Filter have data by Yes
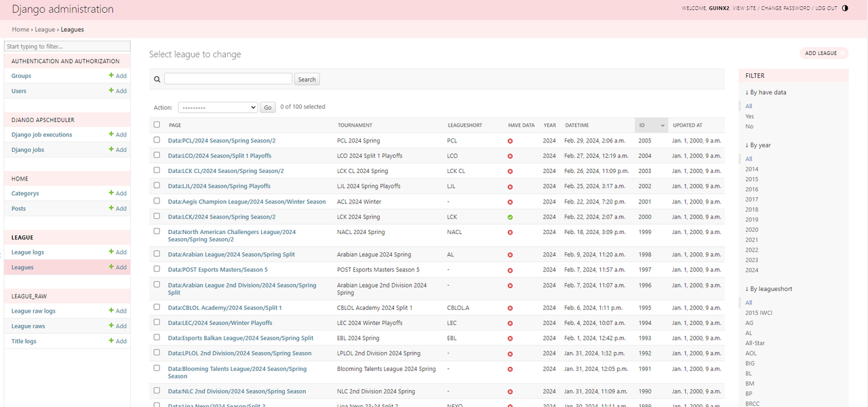Screen dimensions: 868x407 click(x=749, y=116)
